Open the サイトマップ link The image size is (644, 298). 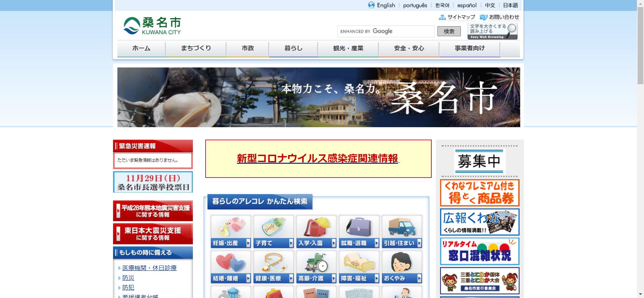tap(461, 17)
